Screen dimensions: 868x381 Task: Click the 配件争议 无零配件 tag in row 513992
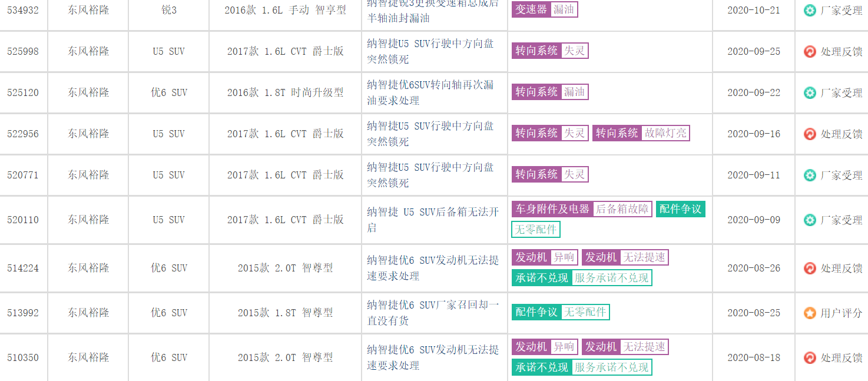(561, 312)
